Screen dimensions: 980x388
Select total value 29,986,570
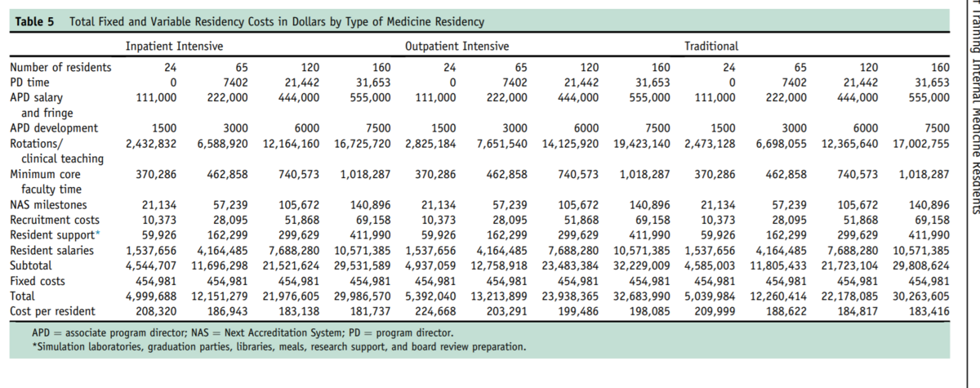[362, 296]
